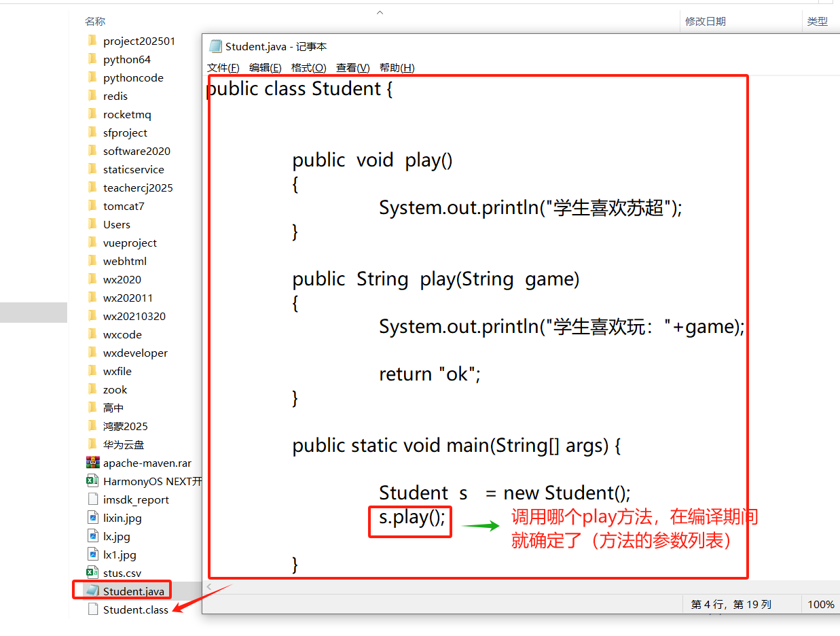Image resolution: width=840 pixels, height=636 pixels.
Task: Place cursor in 'public void play()' line
Action: click(x=372, y=160)
